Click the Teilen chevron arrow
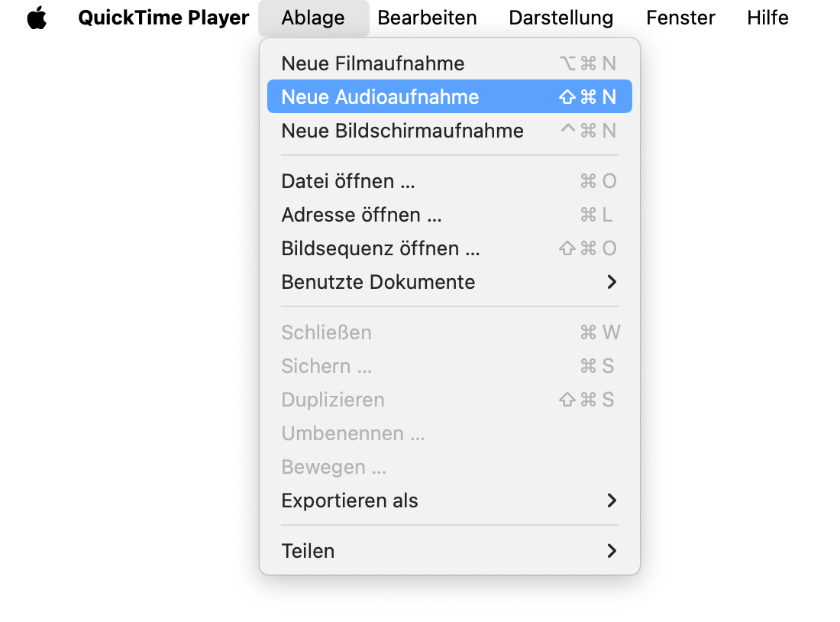Image resolution: width=840 pixels, height=622 pixels. coord(611,551)
